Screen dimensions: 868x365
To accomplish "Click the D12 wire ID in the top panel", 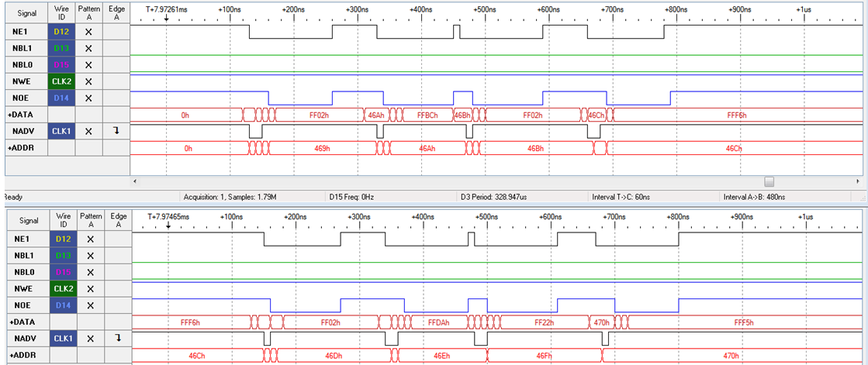I will 61,32.
